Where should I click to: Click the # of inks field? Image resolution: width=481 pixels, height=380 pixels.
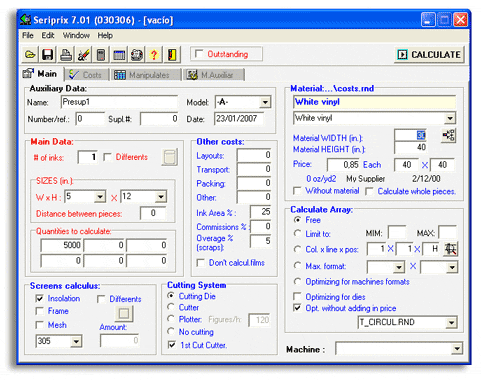pos(87,157)
